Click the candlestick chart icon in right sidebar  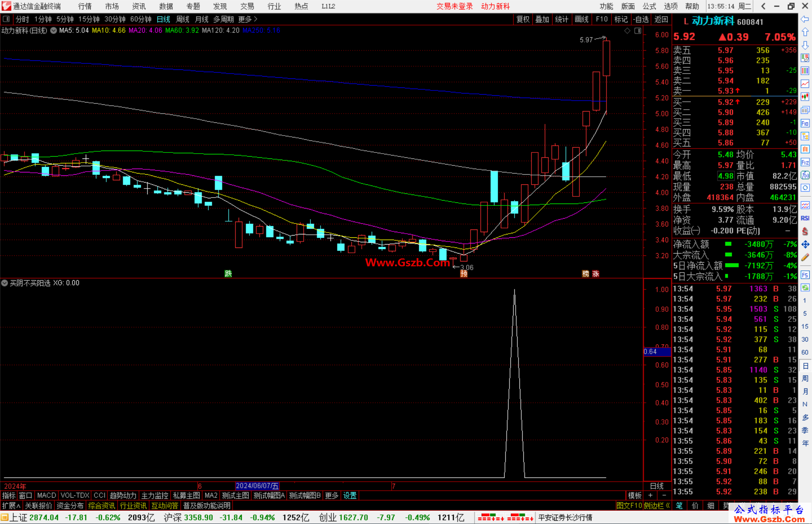pos(805,97)
